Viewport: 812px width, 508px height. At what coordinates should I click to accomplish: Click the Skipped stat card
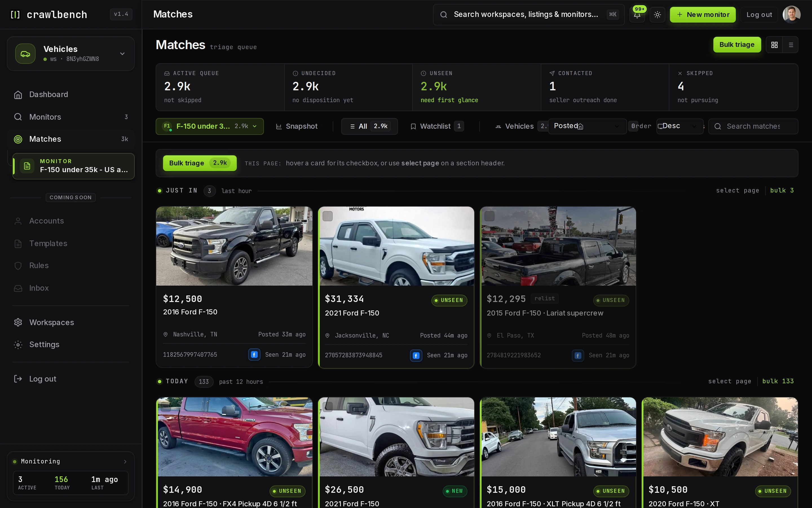coord(734,87)
